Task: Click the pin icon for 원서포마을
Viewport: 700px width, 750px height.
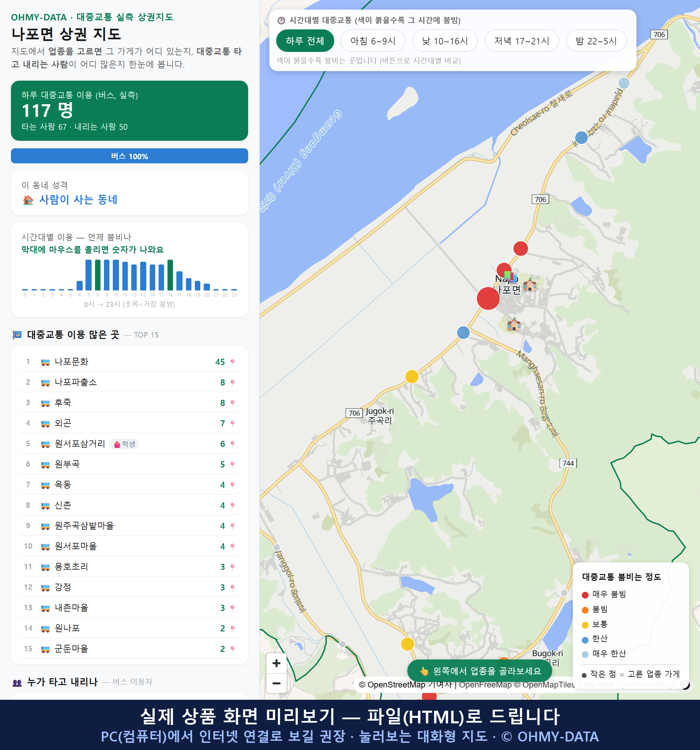Action: [x=232, y=546]
